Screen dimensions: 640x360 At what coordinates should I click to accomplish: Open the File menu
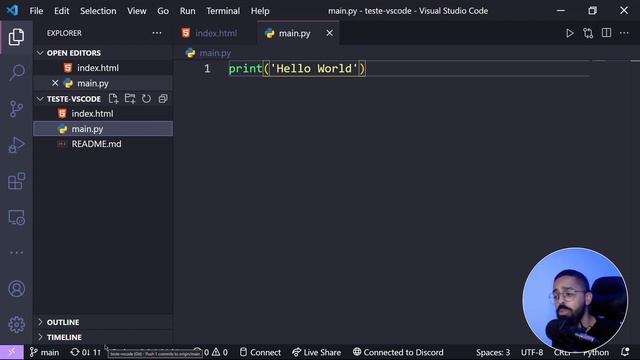(x=36, y=11)
